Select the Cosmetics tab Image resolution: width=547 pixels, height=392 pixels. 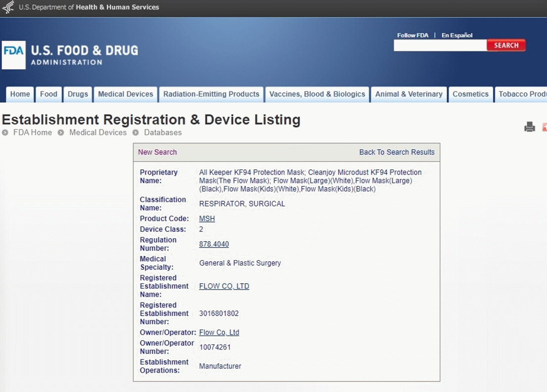tap(470, 94)
